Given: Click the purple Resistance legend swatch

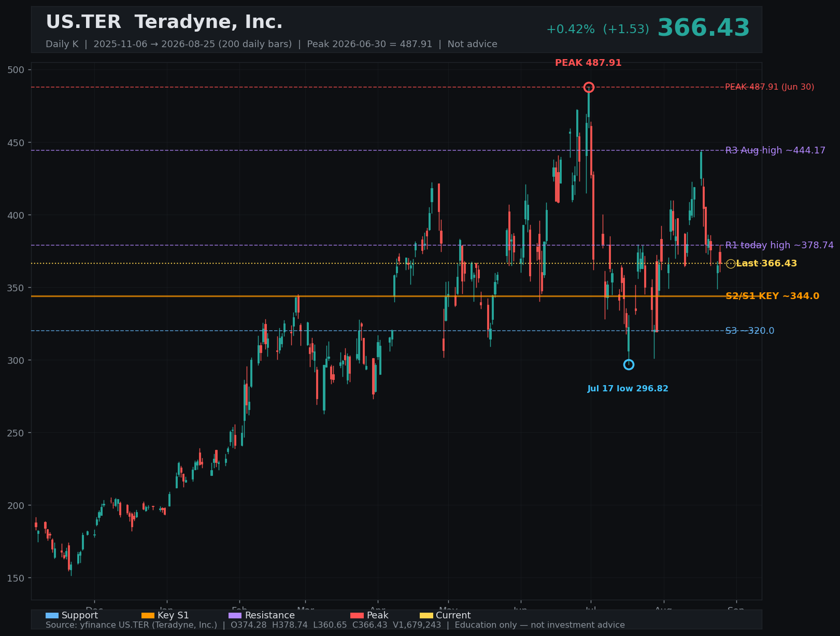Looking at the screenshot, I should click(235, 615).
